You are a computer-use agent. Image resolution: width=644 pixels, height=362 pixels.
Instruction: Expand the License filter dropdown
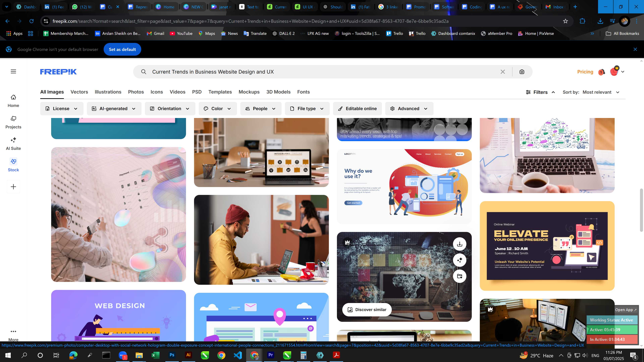[62, 109]
